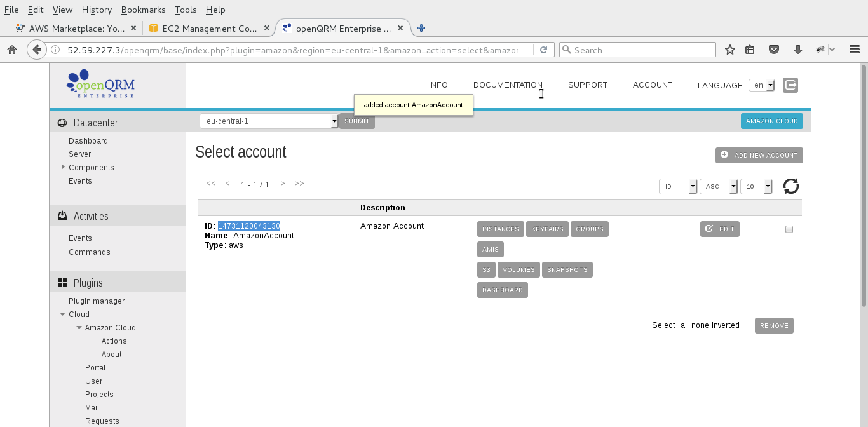868x427 pixels.
Task: Click the Select 'all' link
Action: pyautogui.click(x=684, y=325)
